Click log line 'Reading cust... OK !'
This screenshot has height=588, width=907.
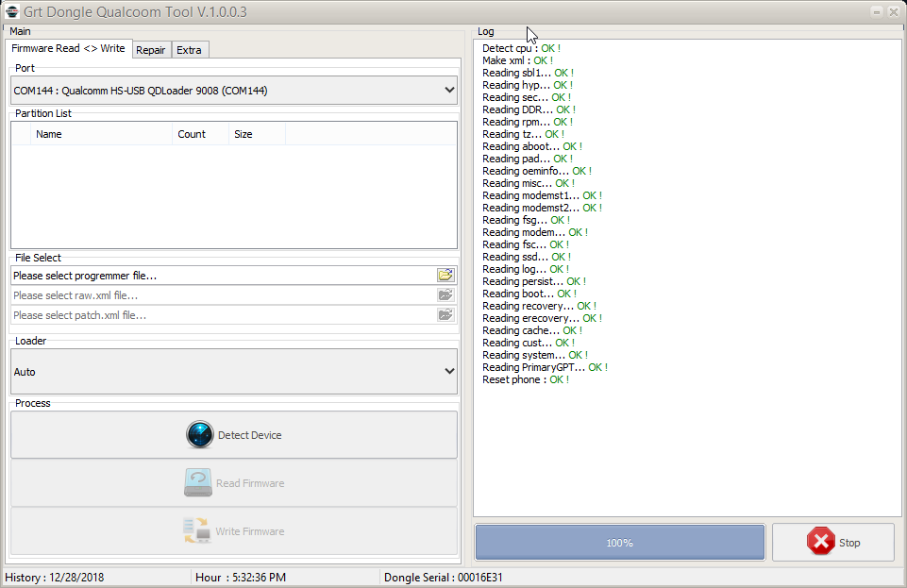(x=529, y=343)
